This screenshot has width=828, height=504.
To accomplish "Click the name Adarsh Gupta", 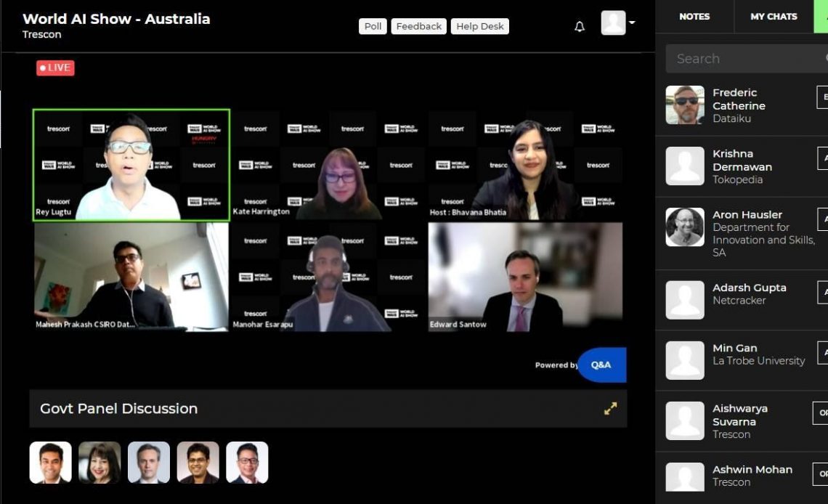I will [x=750, y=288].
